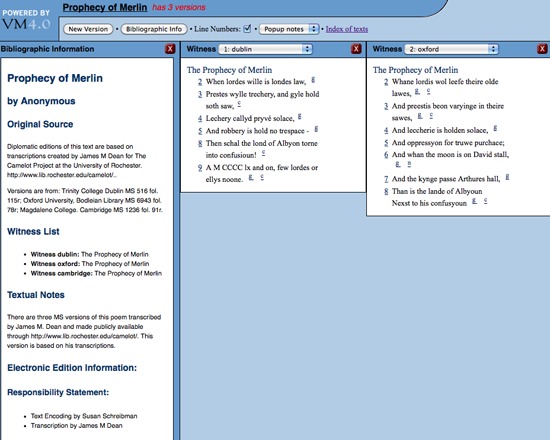Select line 'When lordes wille is londes law,'
This screenshot has width=550, height=440.
pyautogui.click(x=256, y=82)
